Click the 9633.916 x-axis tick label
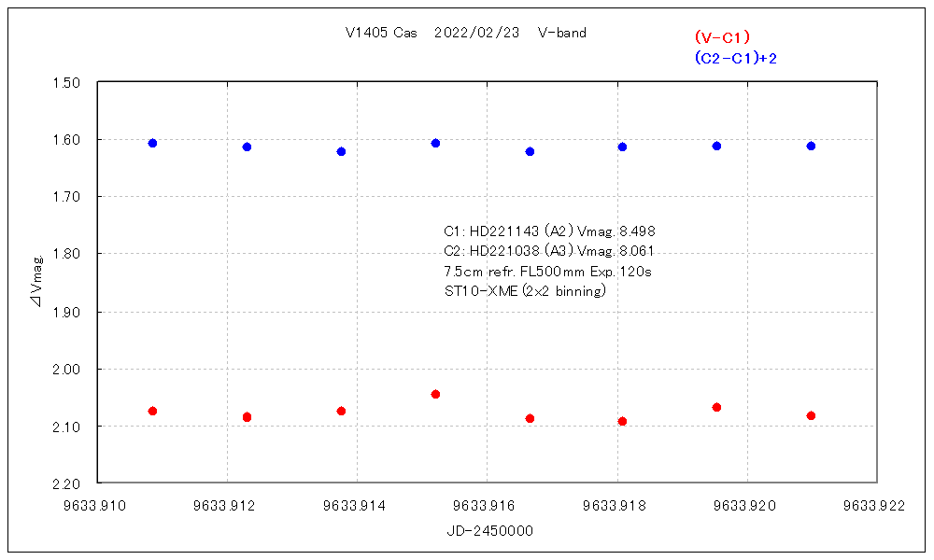This screenshot has height=560, width=934. click(487, 506)
